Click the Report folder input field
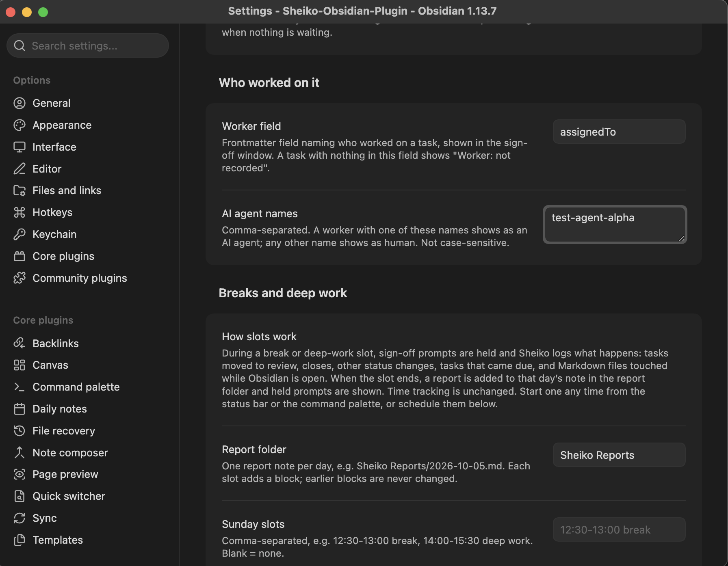 point(619,455)
